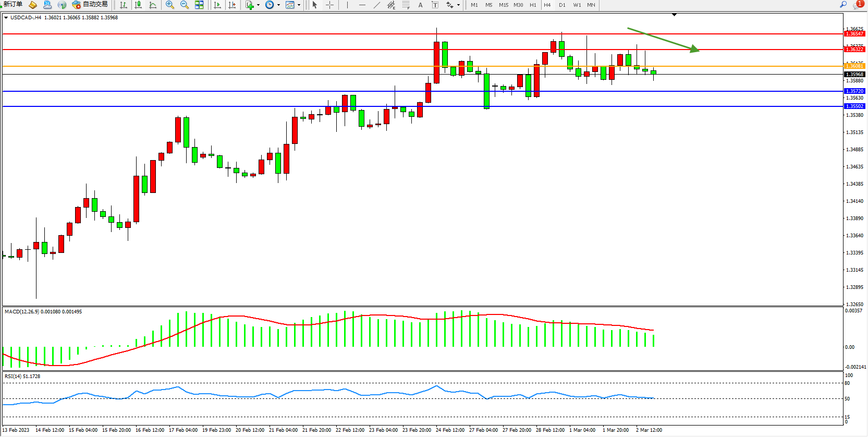This screenshot has height=437, width=868.
Task: Select the trendline drawing tool
Action: click(377, 5)
